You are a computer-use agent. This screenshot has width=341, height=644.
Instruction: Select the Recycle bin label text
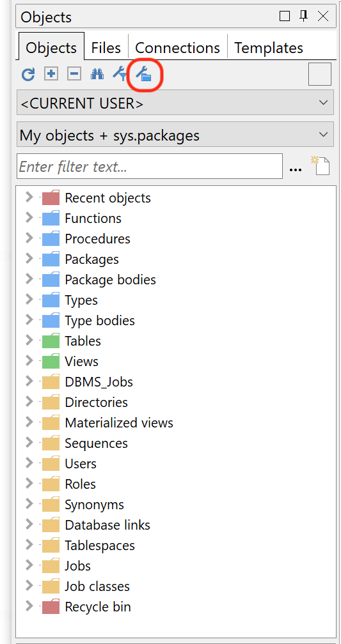pos(98,607)
